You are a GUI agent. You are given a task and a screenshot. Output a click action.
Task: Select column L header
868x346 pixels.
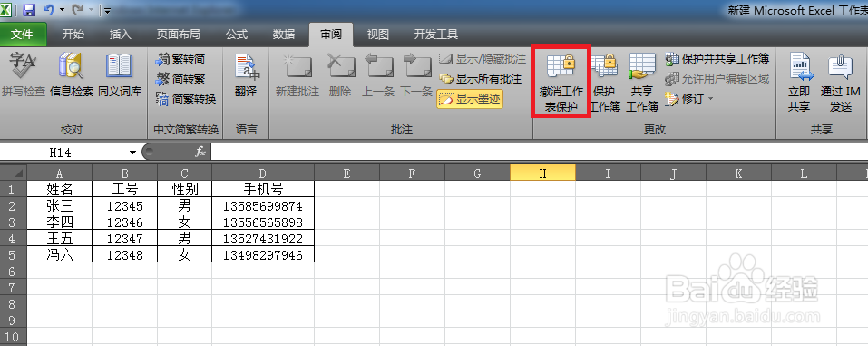804,173
